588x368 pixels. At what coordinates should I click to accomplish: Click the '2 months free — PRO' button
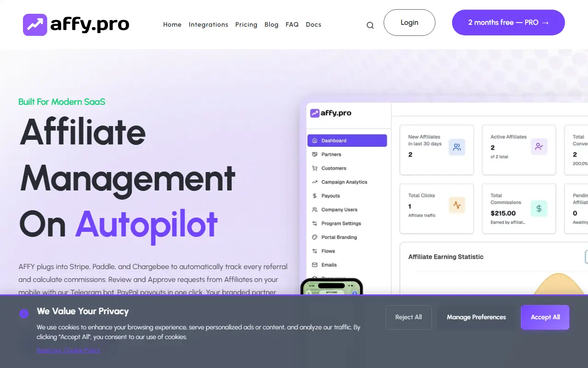(x=509, y=23)
